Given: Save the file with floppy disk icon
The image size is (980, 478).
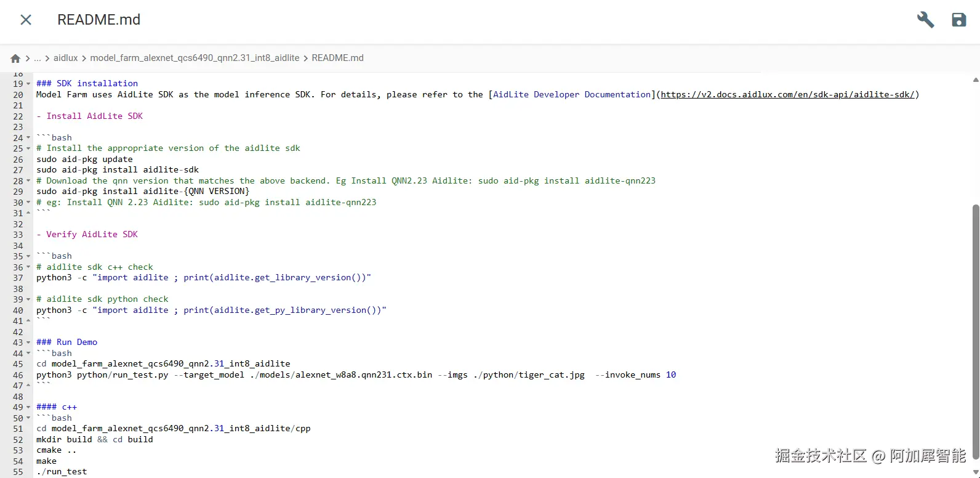Looking at the screenshot, I should (x=959, y=20).
